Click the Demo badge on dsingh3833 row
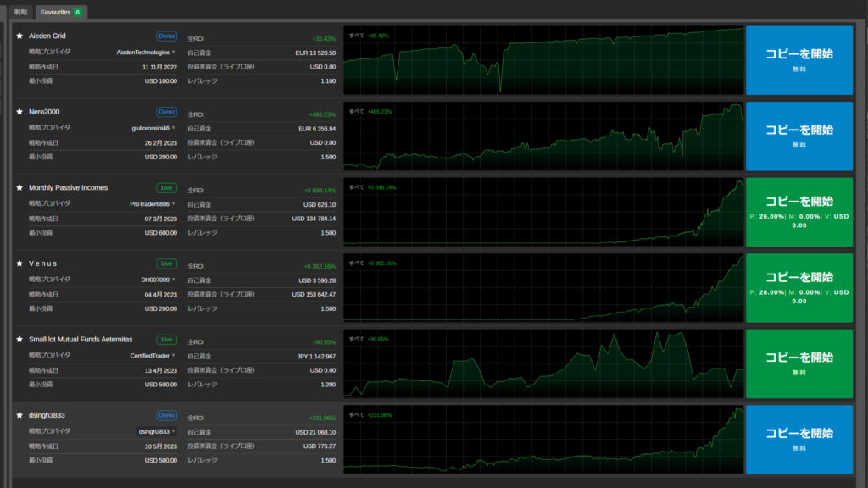The width and height of the screenshot is (868, 488). click(x=166, y=415)
